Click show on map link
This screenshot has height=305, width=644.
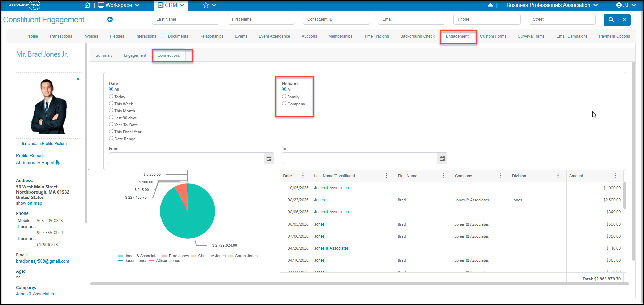(29, 203)
